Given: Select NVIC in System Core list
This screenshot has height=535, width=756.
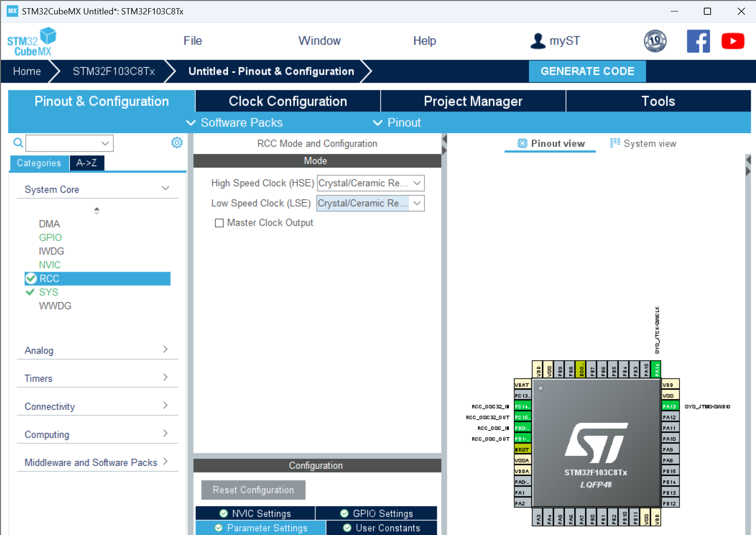Looking at the screenshot, I should 50,264.
